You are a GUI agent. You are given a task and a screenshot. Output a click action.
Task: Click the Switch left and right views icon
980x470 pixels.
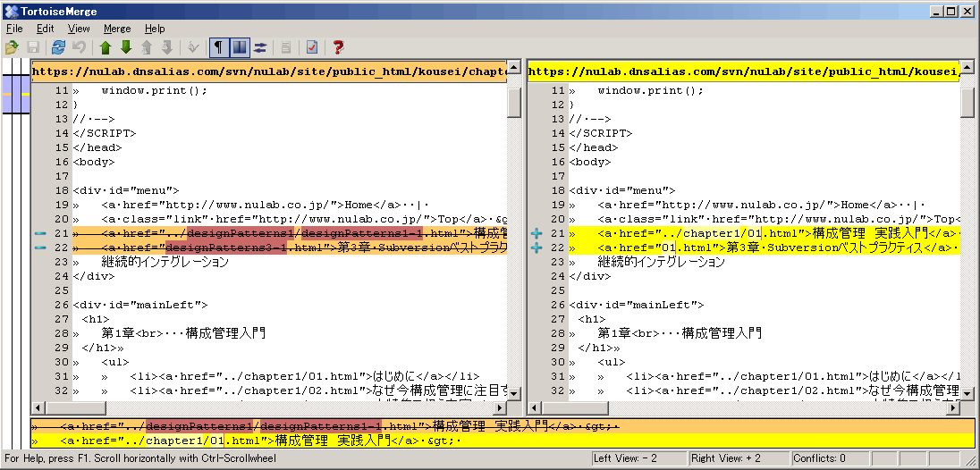pos(260,47)
